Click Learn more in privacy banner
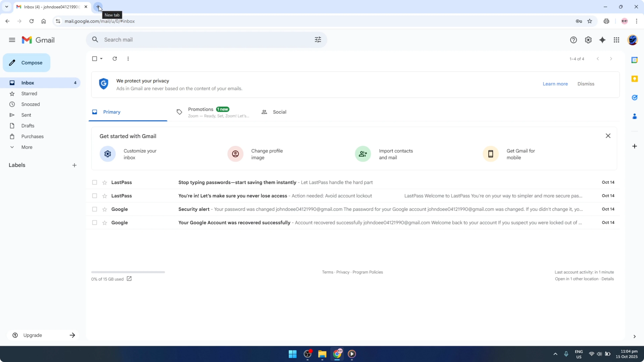 555,84
